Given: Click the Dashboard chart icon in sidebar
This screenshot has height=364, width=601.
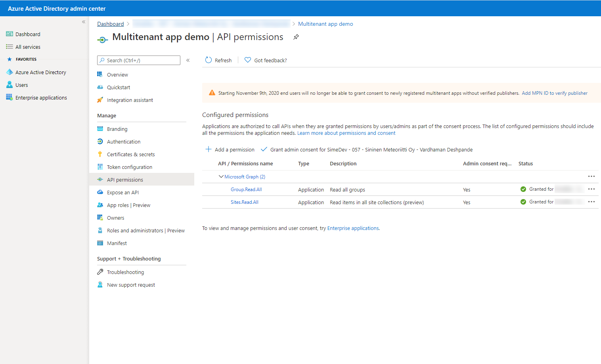Looking at the screenshot, I should tap(10, 34).
